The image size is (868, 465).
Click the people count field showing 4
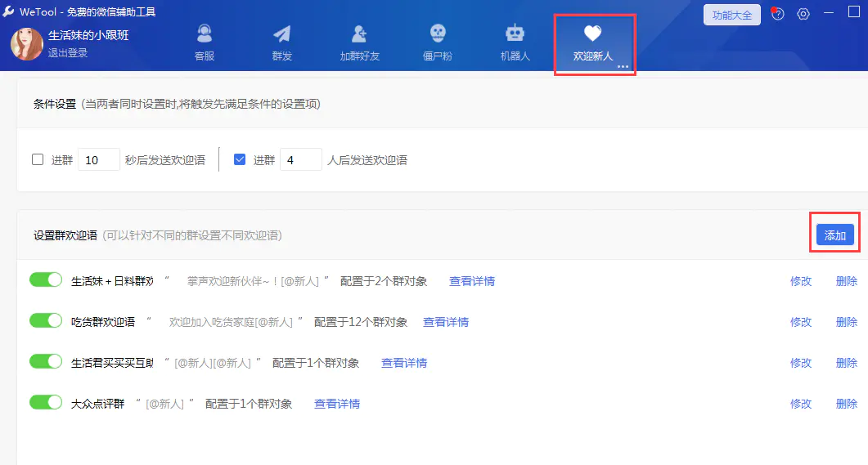pos(300,160)
